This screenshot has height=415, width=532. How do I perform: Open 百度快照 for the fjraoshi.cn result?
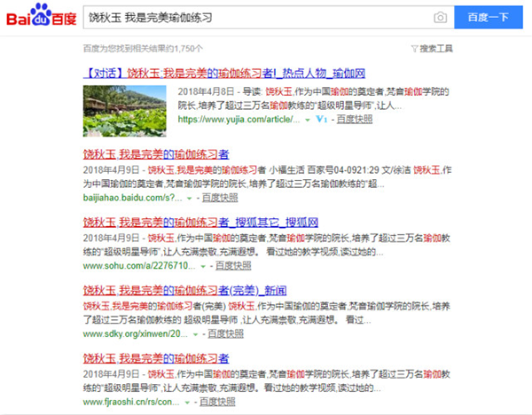tap(220, 403)
